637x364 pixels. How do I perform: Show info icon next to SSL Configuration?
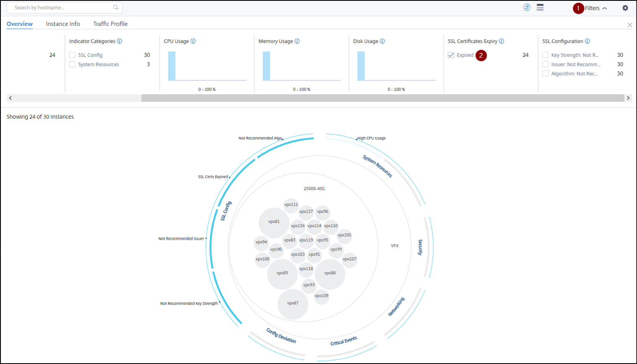pyautogui.click(x=588, y=41)
